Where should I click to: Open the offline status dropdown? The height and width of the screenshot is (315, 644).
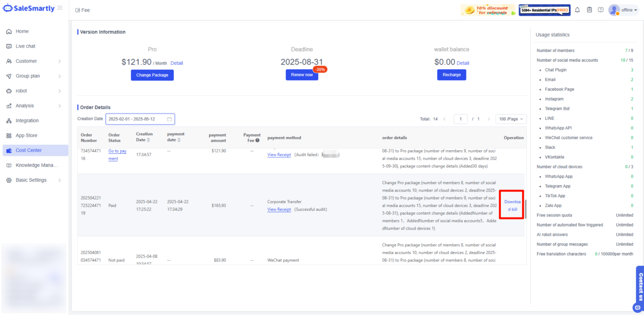tap(629, 10)
